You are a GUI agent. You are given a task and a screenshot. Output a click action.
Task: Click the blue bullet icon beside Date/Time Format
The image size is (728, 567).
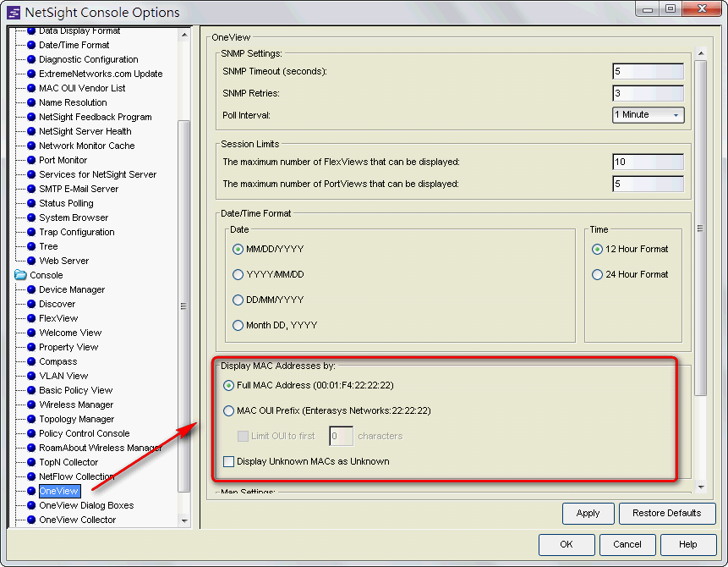click(x=31, y=45)
